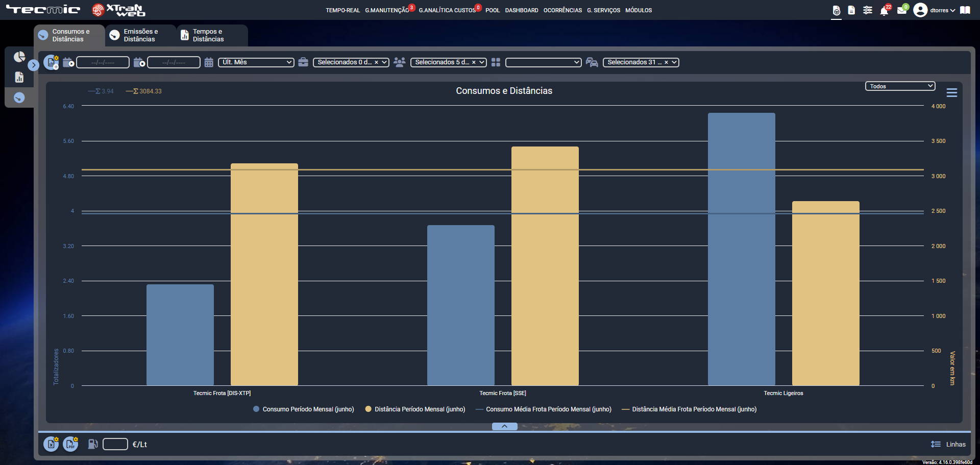The height and width of the screenshot is (465, 980).
Task: Open the chart hamburger menu
Action: 952,93
